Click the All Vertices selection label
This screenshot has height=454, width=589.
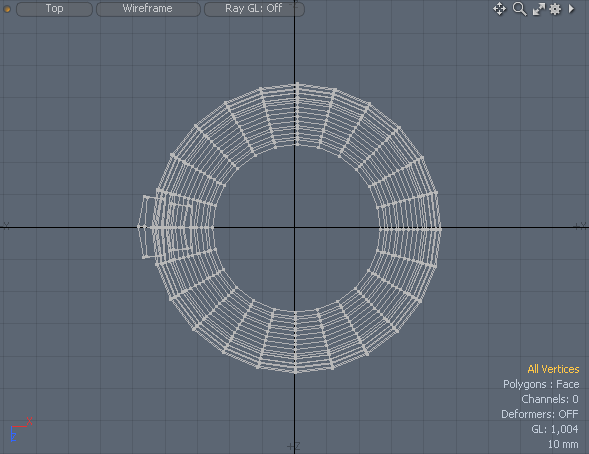coord(553,369)
